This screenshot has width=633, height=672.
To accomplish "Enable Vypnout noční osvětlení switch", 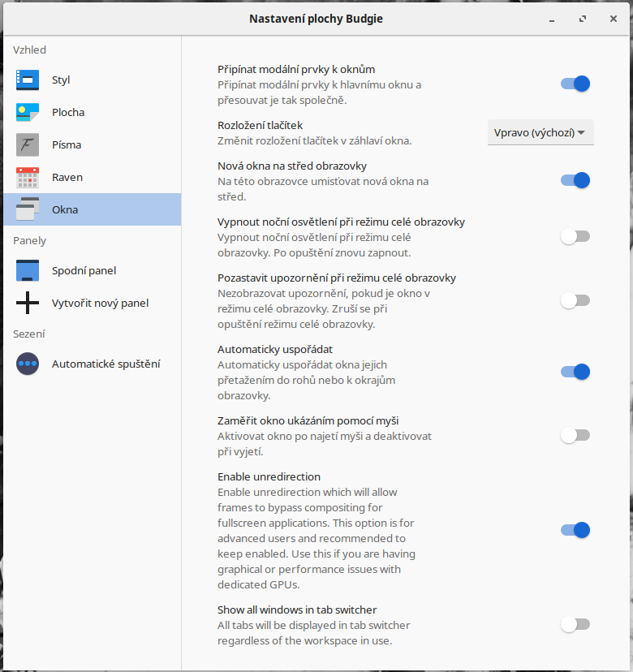I will (575, 236).
